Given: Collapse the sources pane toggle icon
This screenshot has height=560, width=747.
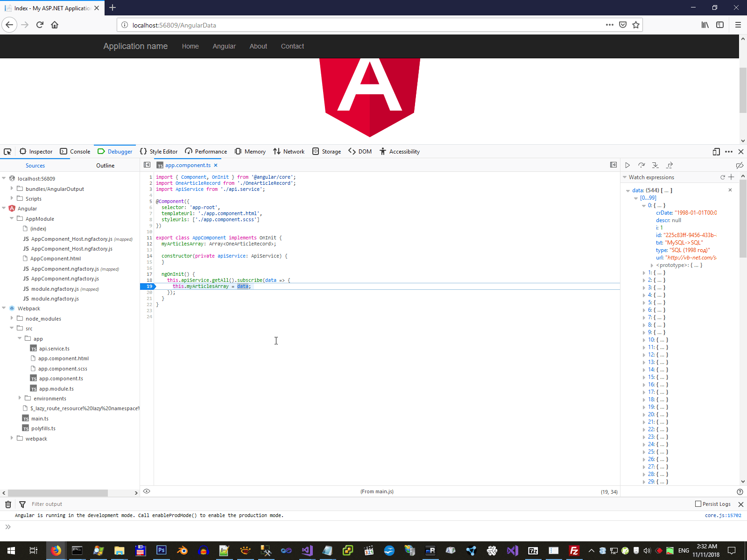Looking at the screenshot, I should (147, 165).
